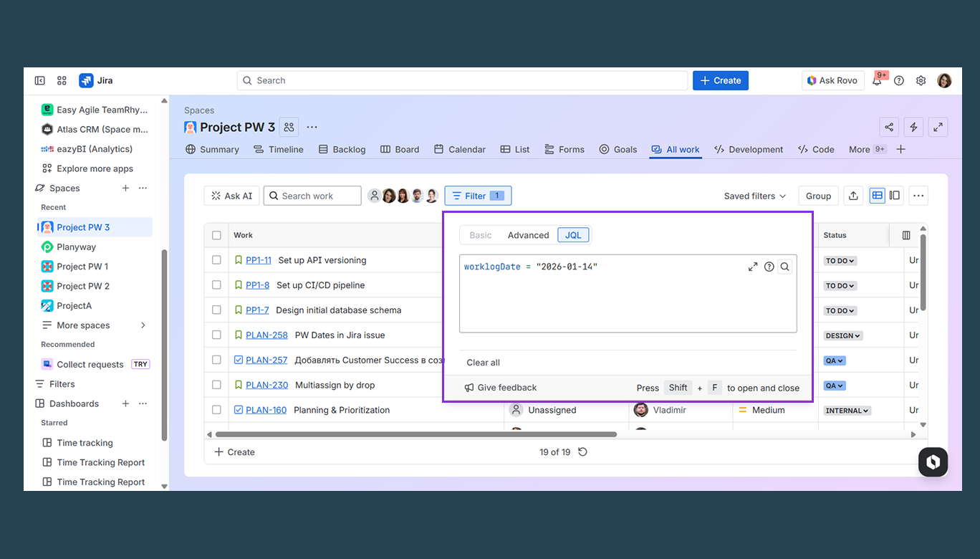Screen dimensions: 980x559
Task: Toggle the select-all checkbox in the Work header
Action: pyautogui.click(x=216, y=234)
